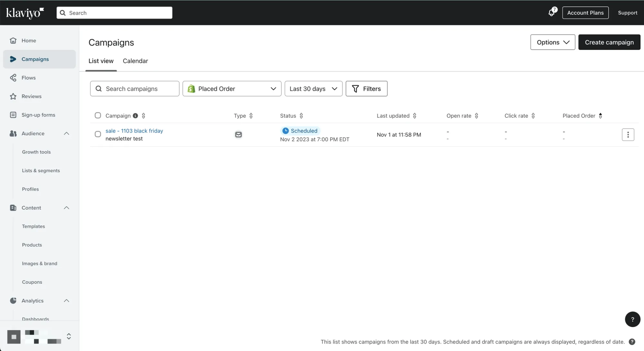Open Profiles in sidebar
The height and width of the screenshot is (351, 644).
[x=30, y=189]
